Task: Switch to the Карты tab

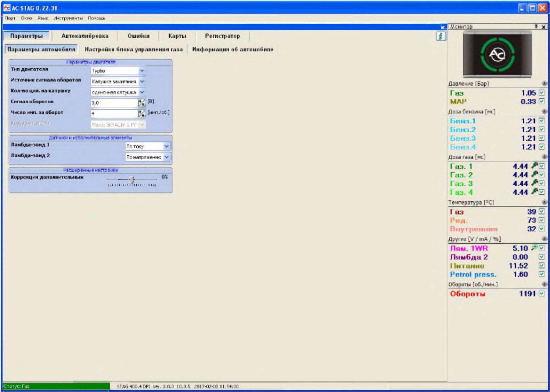Action: pyautogui.click(x=177, y=36)
